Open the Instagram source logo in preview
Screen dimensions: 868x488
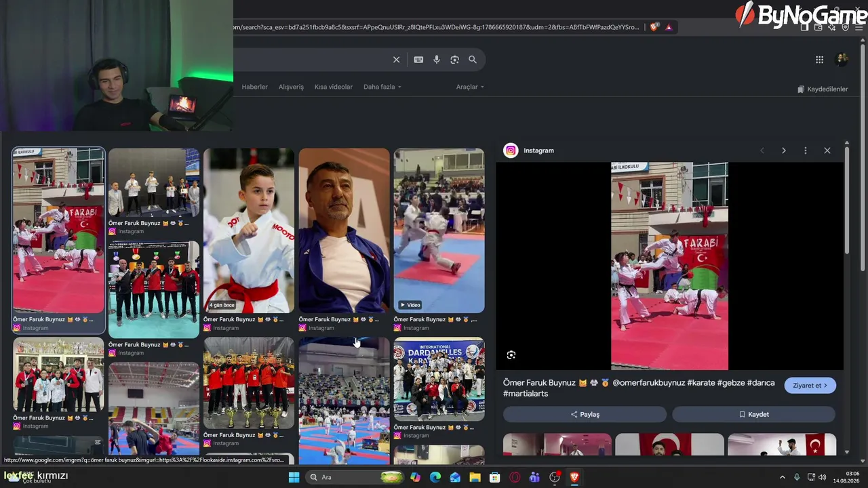511,150
